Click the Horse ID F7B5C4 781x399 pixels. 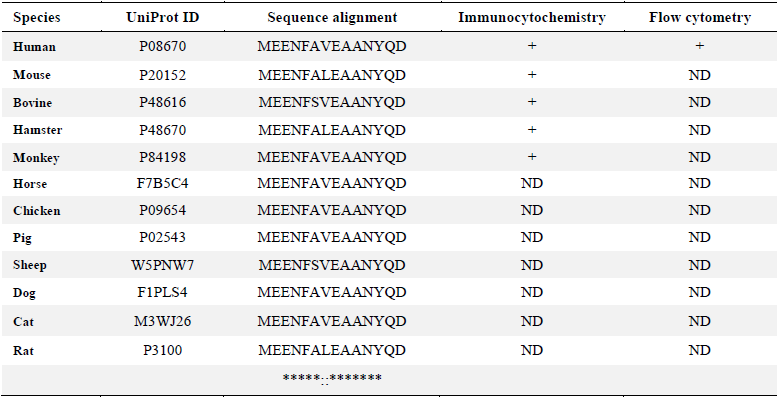(162, 183)
